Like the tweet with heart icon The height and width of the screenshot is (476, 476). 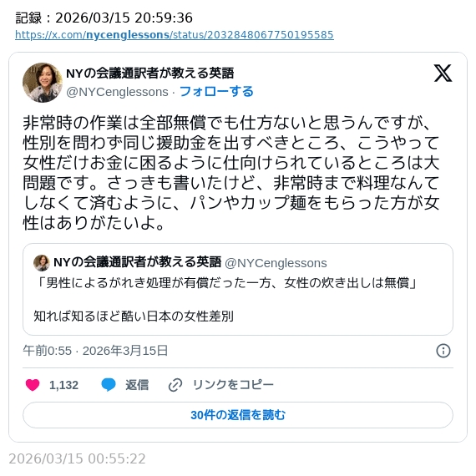click(33, 385)
